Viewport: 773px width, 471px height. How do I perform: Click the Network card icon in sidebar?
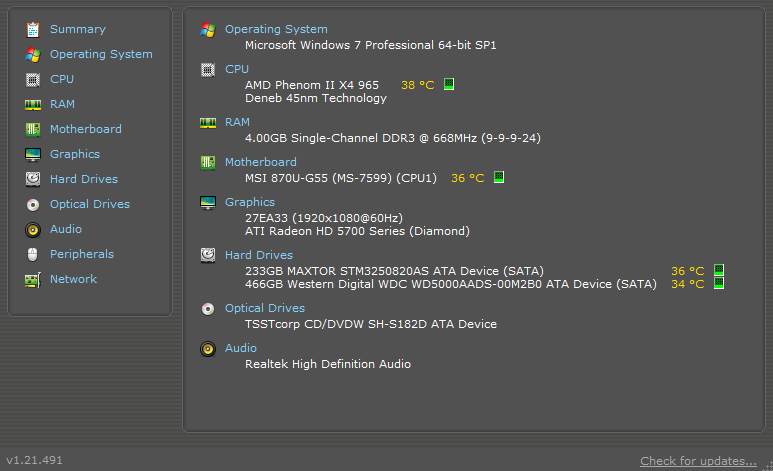pyautogui.click(x=33, y=280)
